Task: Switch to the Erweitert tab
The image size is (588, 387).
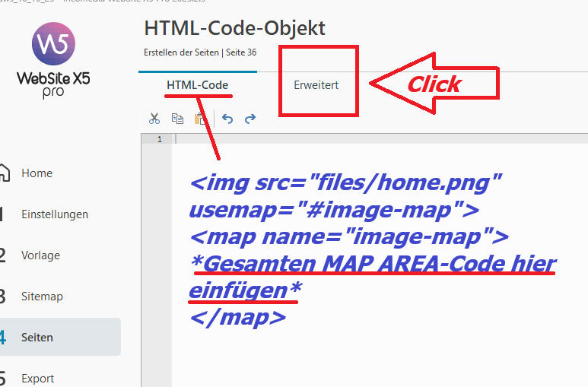Action: pos(316,85)
